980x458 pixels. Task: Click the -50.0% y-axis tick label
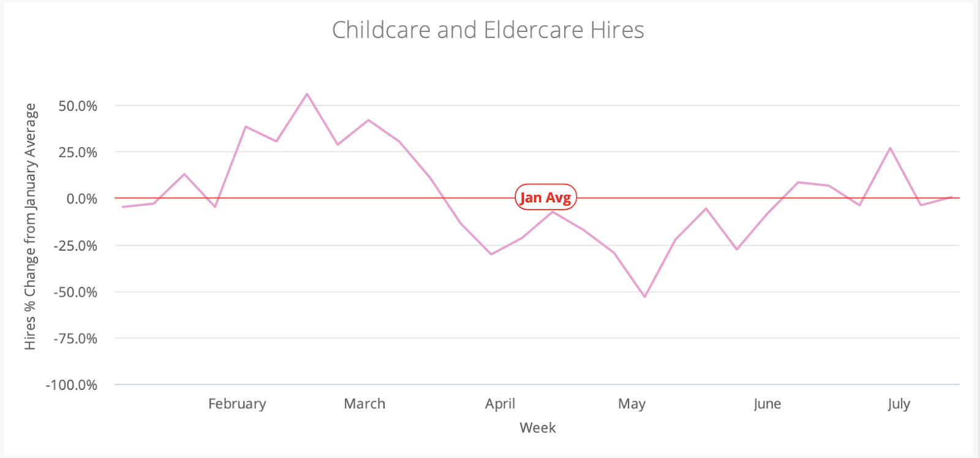click(x=75, y=292)
